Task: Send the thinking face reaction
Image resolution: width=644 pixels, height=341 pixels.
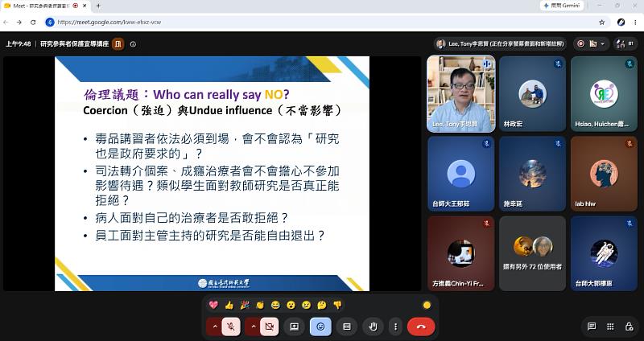Action: (322, 305)
